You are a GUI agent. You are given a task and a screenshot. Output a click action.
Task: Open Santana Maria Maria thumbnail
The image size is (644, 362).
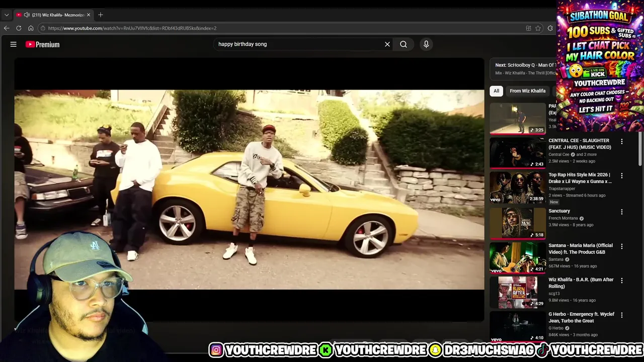tap(518, 257)
